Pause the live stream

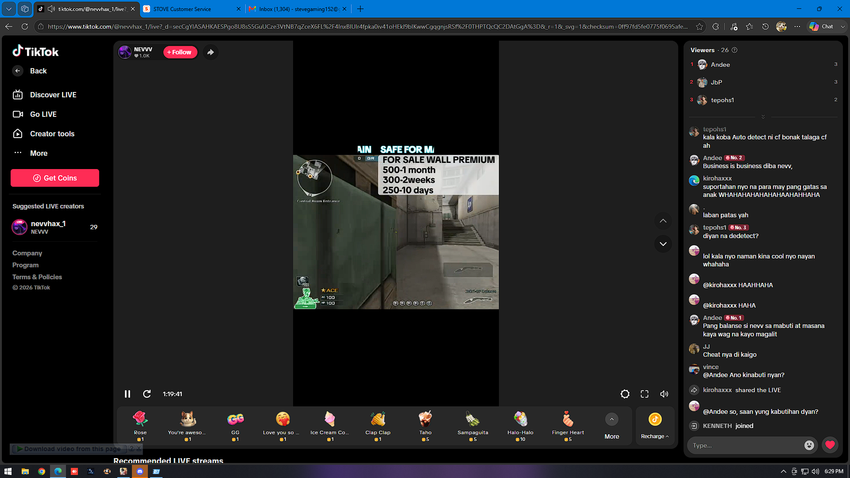(x=127, y=394)
